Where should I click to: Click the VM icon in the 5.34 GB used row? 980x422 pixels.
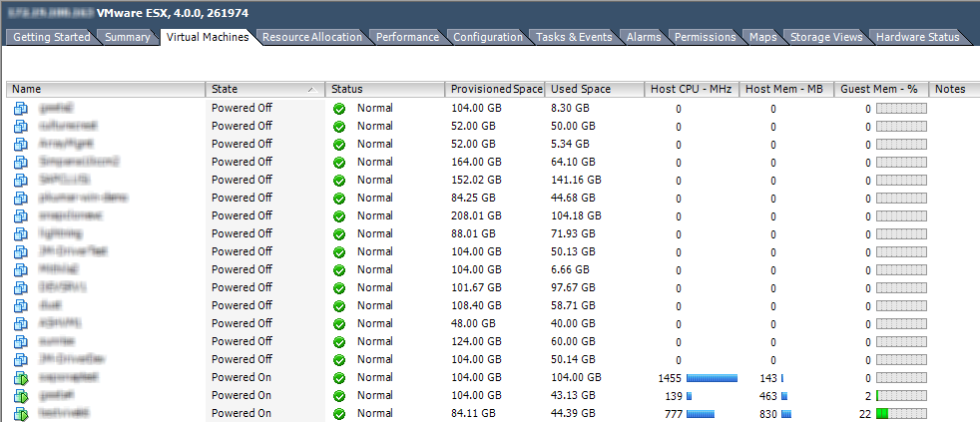click(21, 145)
